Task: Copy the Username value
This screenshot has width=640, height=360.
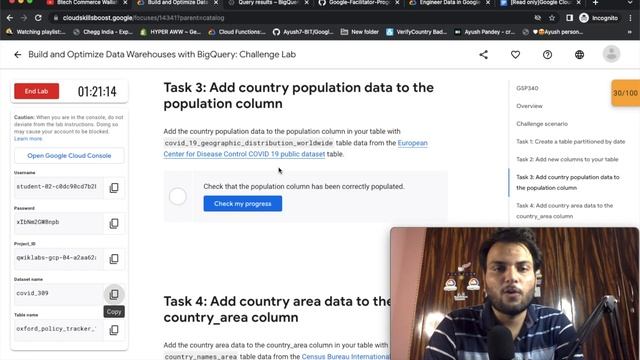Action: [x=114, y=187]
